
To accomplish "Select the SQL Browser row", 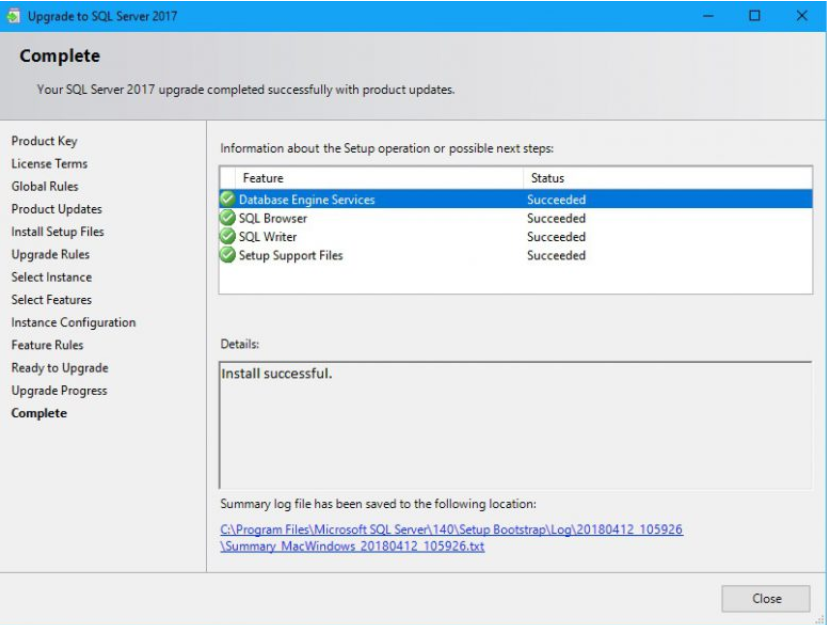I will pos(515,218).
